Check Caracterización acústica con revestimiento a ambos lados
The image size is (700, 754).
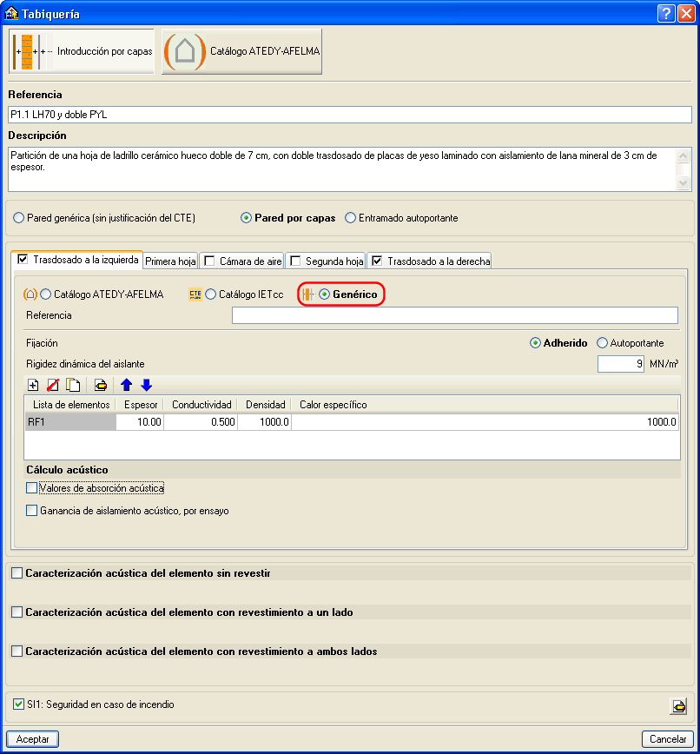[x=17, y=651]
